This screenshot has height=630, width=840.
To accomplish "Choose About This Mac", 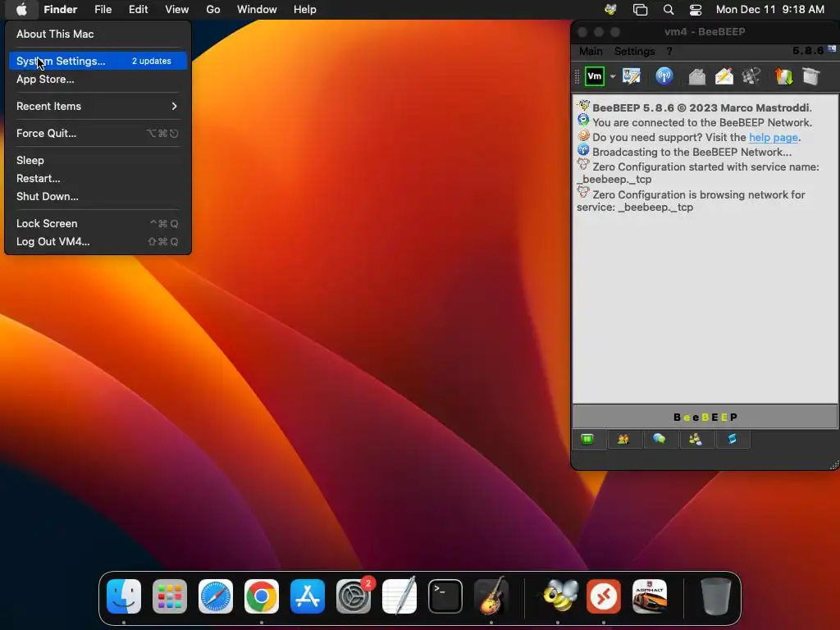I will 98,34.
